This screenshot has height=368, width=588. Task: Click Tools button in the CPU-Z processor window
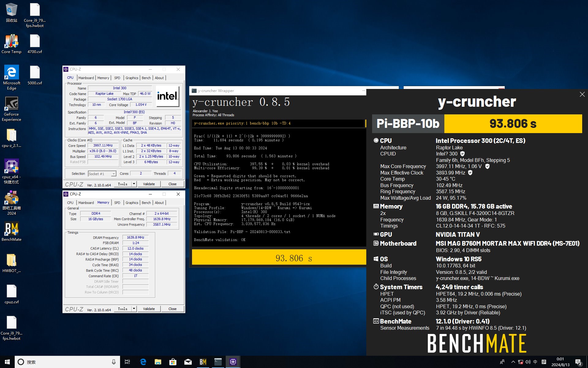coord(123,184)
